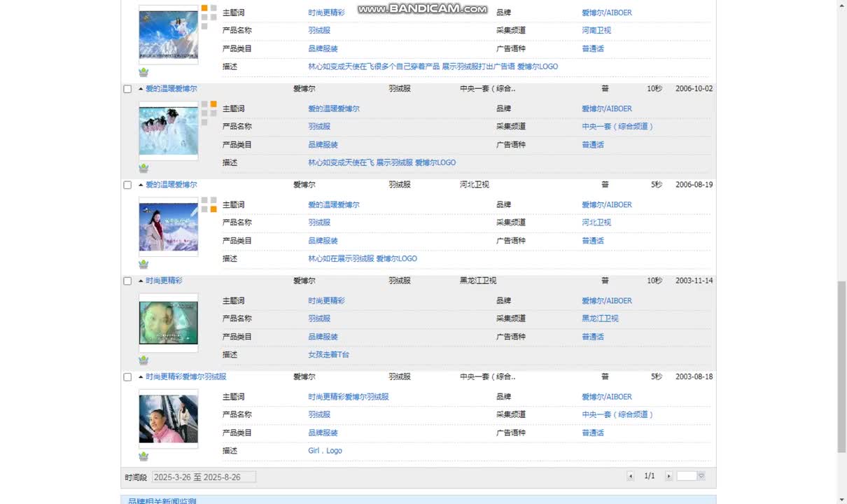This screenshot has height=504, width=847.
Task: Click description link 女孩走着T台
Action: tap(329, 355)
